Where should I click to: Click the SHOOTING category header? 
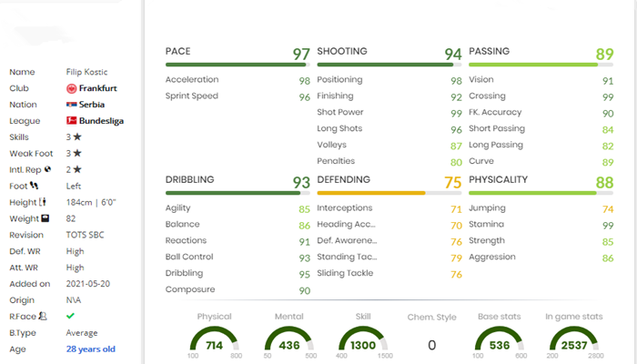(x=342, y=52)
